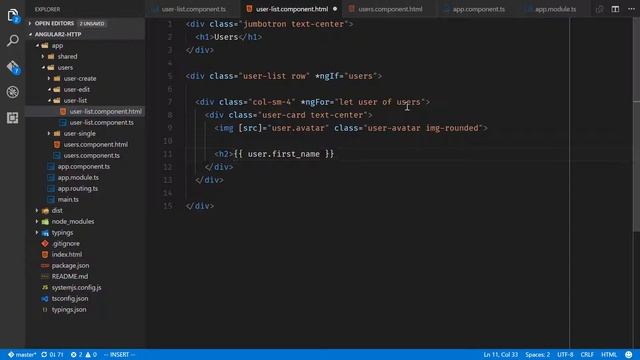Click the Ln 11, Col 33 position indicator
Image resolution: width=640 pixels, height=360 pixels.
pos(500,355)
